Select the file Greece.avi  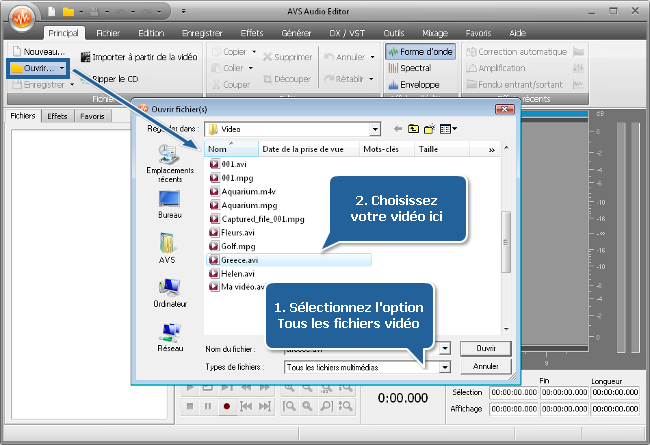tap(289, 260)
